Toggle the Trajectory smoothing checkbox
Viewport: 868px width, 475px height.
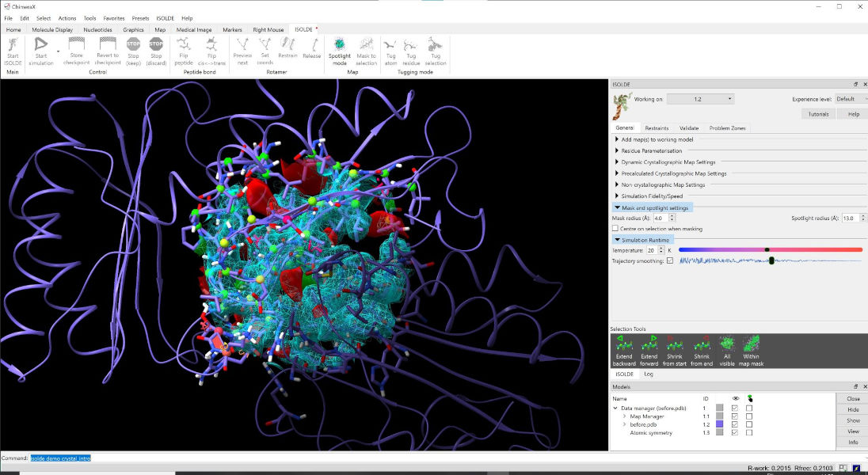click(x=670, y=260)
